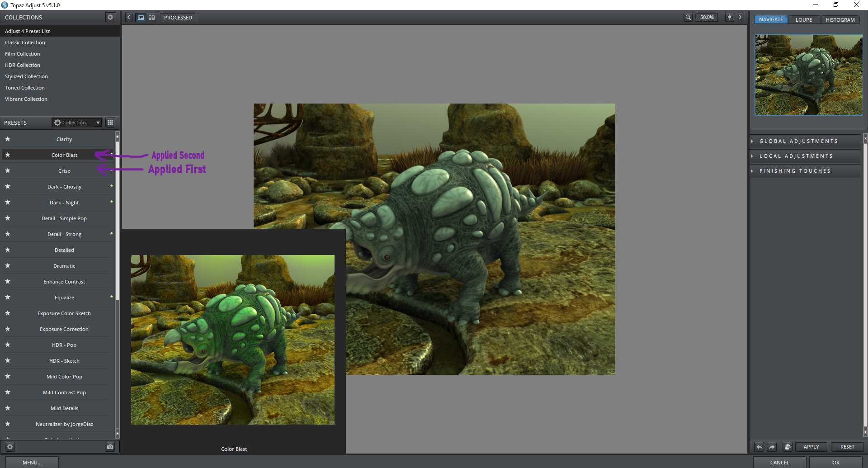
Task: Toggle star for Detail - Strong
Action: click(8, 234)
